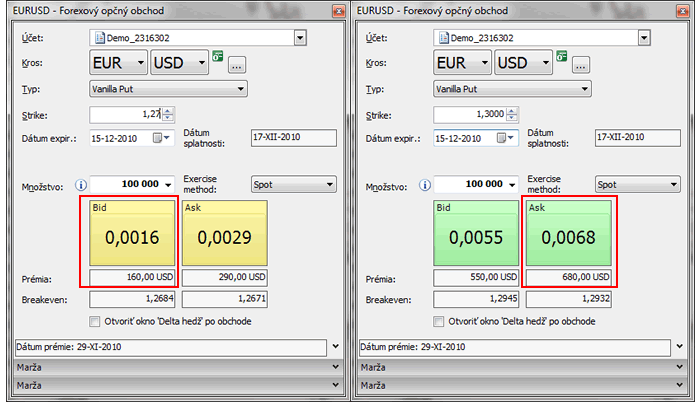700x402 pixels.
Task: Click the Dátum splatnosti field in left window
Action: tap(294, 138)
